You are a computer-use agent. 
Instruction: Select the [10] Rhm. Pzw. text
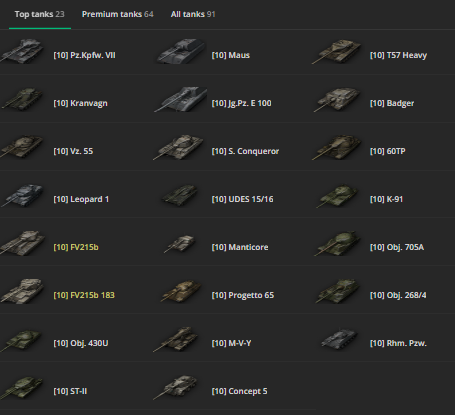click(x=398, y=343)
